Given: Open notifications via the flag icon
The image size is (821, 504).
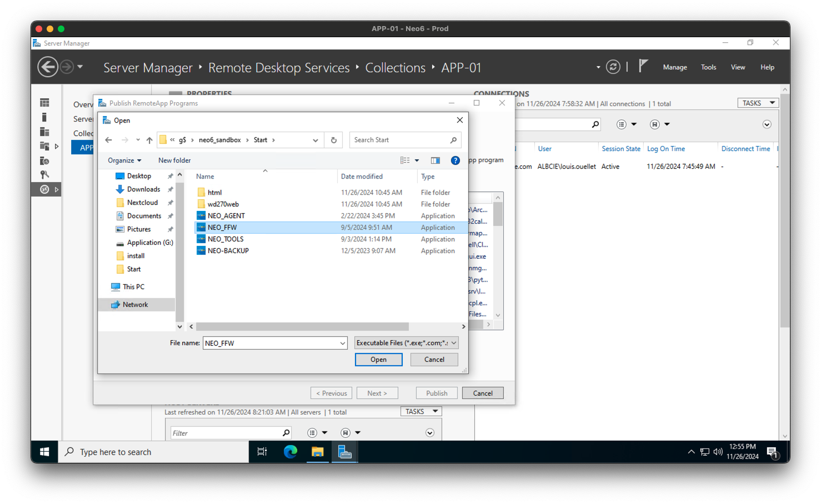Looking at the screenshot, I should (643, 65).
